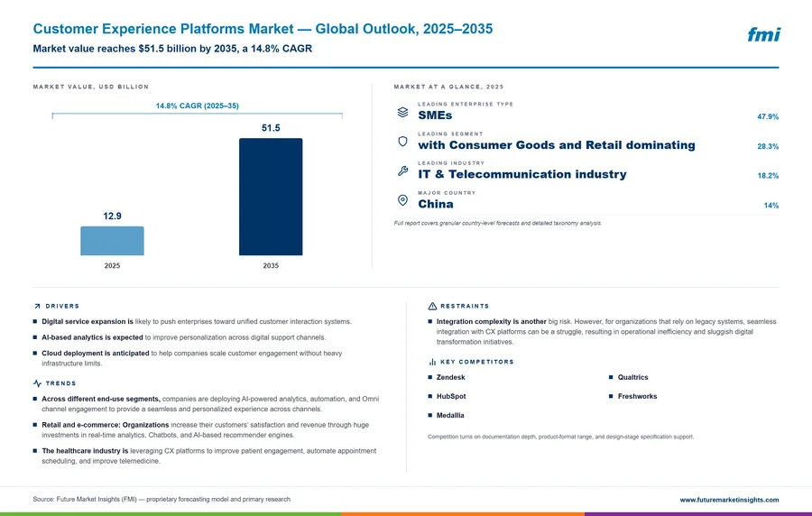Click the AI-based analytics is expected bullet
This screenshot has width=812, height=516.
coord(180,337)
